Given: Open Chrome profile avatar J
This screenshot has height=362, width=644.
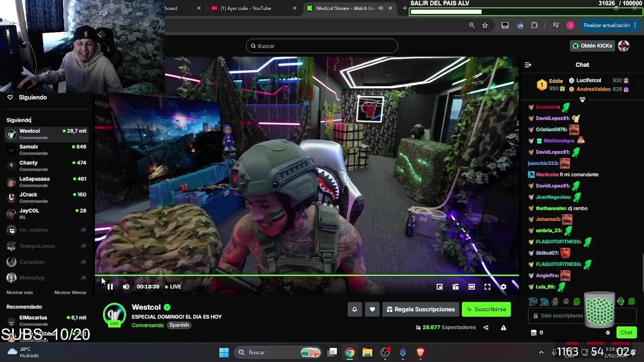Looking at the screenshot, I should (570, 25).
